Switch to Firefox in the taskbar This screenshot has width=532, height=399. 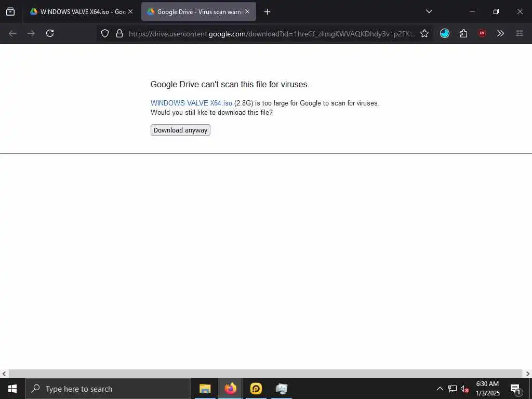click(x=230, y=389)
